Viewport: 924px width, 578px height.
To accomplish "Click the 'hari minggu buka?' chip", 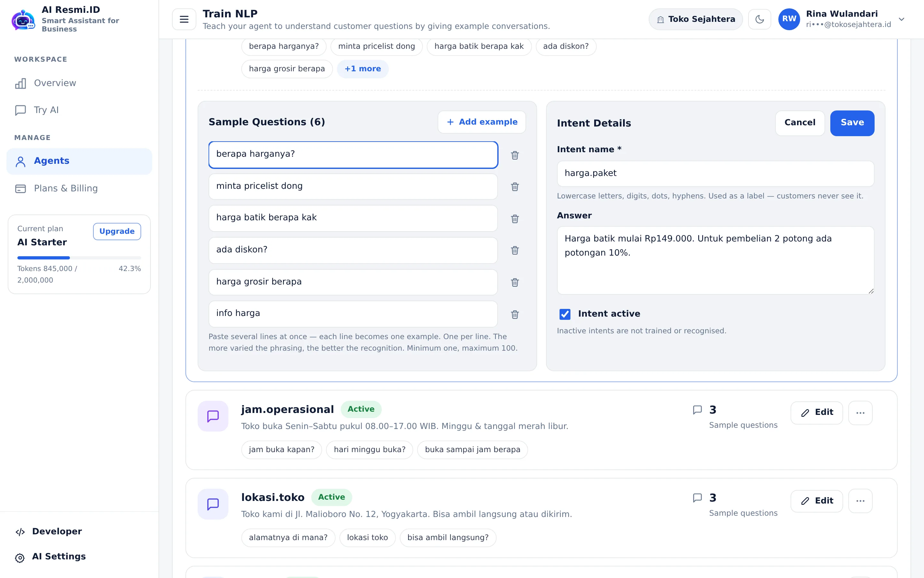I will pos(369,450).
